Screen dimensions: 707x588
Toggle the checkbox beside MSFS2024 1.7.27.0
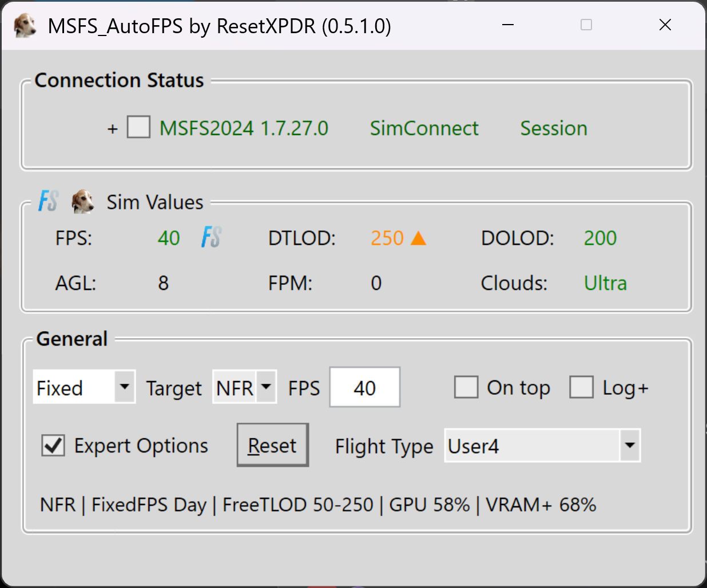click(139, 127)
